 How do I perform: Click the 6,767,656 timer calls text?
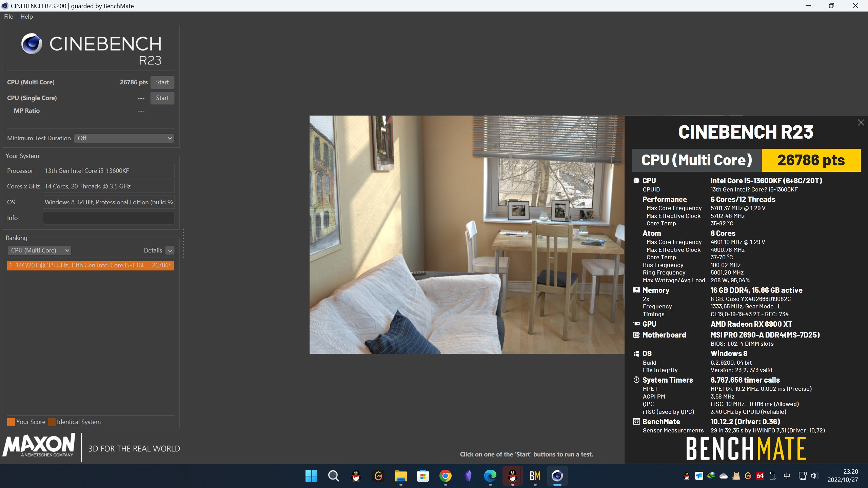tap(745, 380)
